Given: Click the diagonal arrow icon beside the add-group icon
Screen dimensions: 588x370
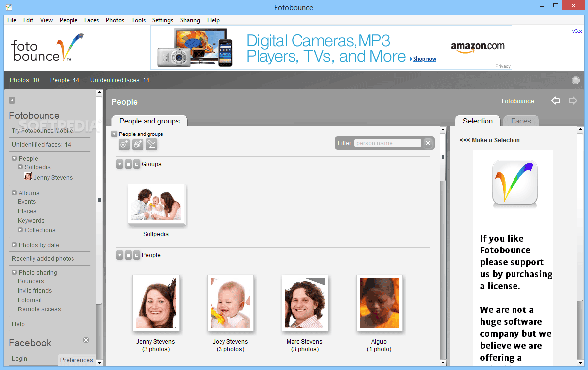Looking at the screenshot, I should click(x=151, y=144).
